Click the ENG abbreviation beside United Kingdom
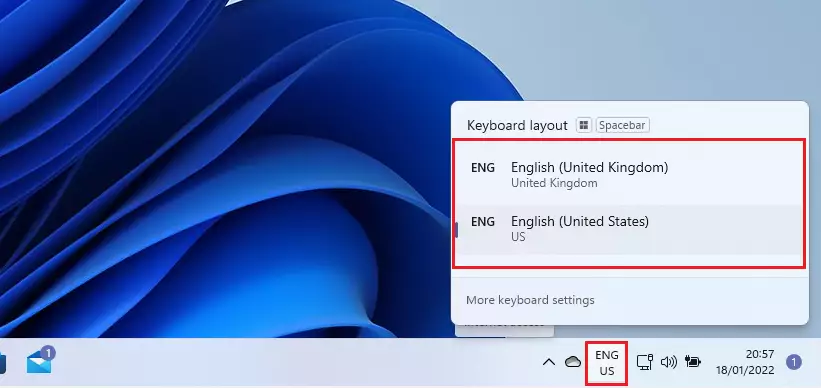 coord(483,168)
